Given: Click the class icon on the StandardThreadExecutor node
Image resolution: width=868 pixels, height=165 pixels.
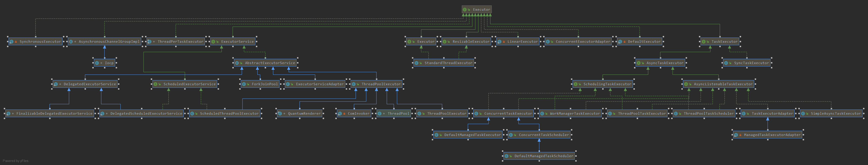Looking at the screenshot, I should pyautogui.click(x=417, y=63).
